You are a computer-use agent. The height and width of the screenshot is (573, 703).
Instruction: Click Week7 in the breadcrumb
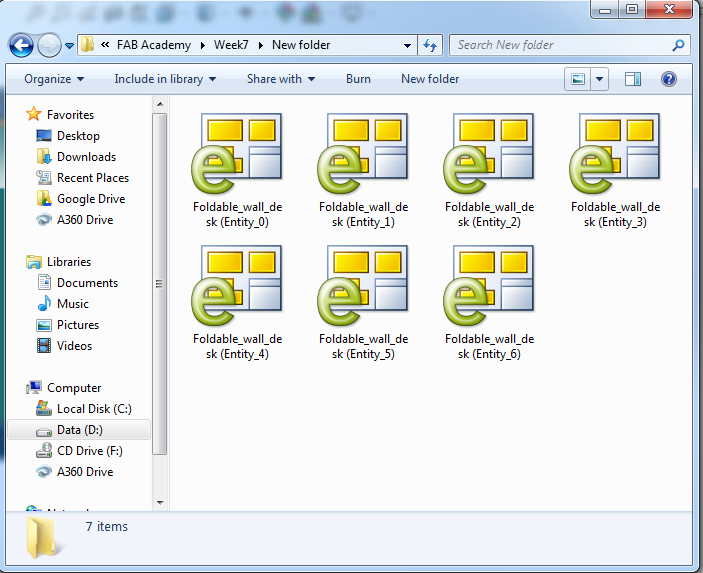point(231,45)
